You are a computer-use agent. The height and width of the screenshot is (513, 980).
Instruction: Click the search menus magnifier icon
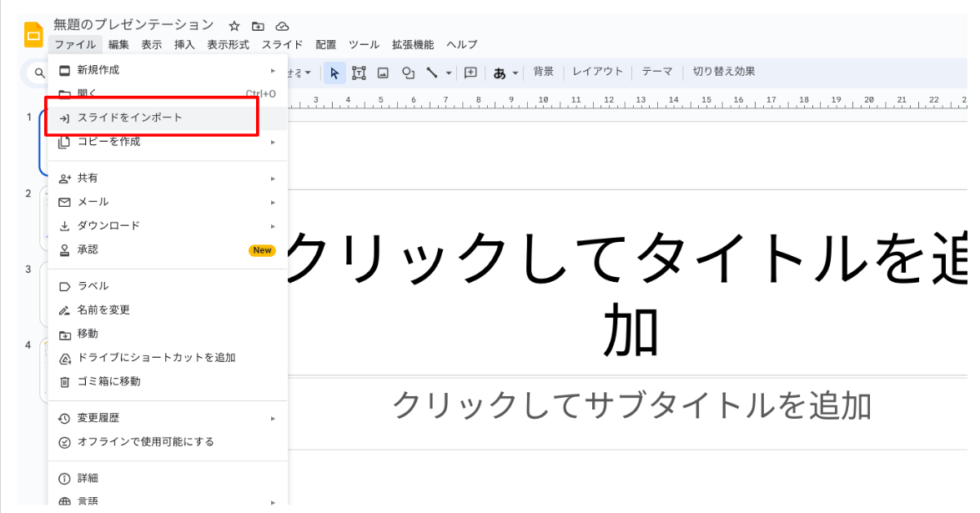[39, 73]
